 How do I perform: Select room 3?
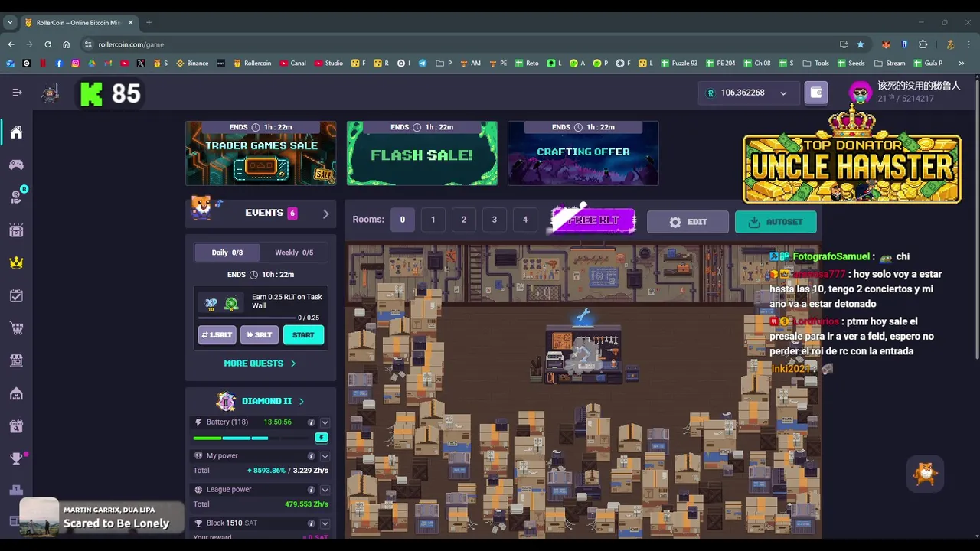click(x=494, y=220)
